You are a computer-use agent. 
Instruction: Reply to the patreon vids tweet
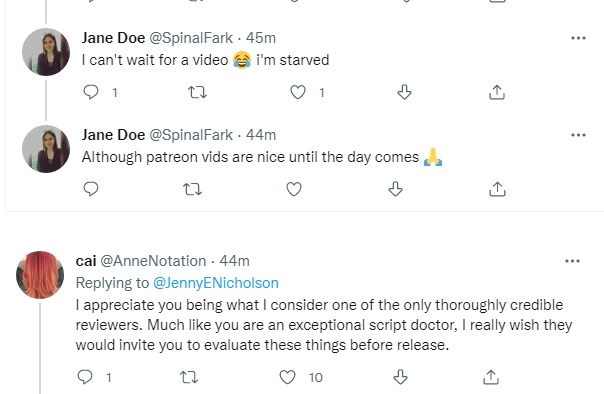(91, 189)
